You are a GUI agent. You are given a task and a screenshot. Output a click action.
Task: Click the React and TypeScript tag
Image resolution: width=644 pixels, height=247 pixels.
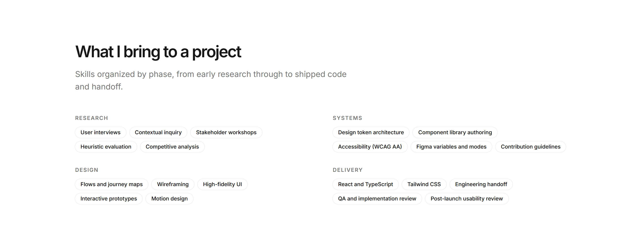tap(366, 184)
